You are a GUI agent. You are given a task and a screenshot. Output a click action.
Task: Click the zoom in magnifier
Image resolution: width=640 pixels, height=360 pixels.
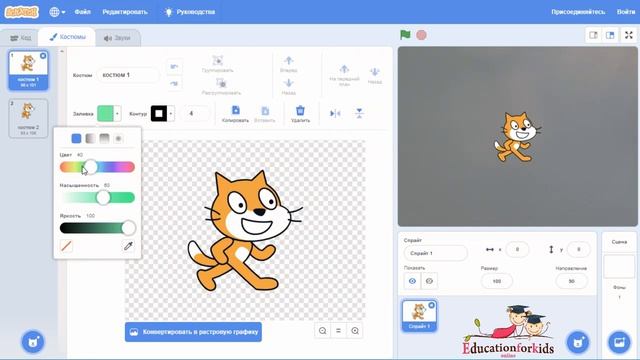point(355,331)
